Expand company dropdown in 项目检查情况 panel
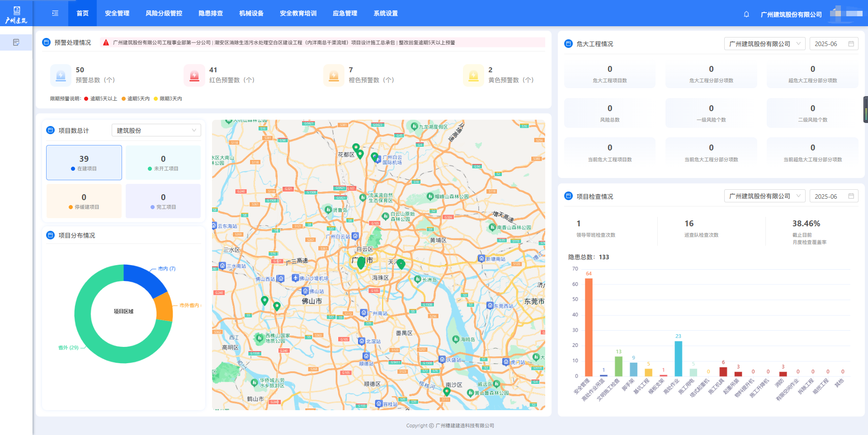The width and height of the screenshot is (868, 435). point(764,196)
